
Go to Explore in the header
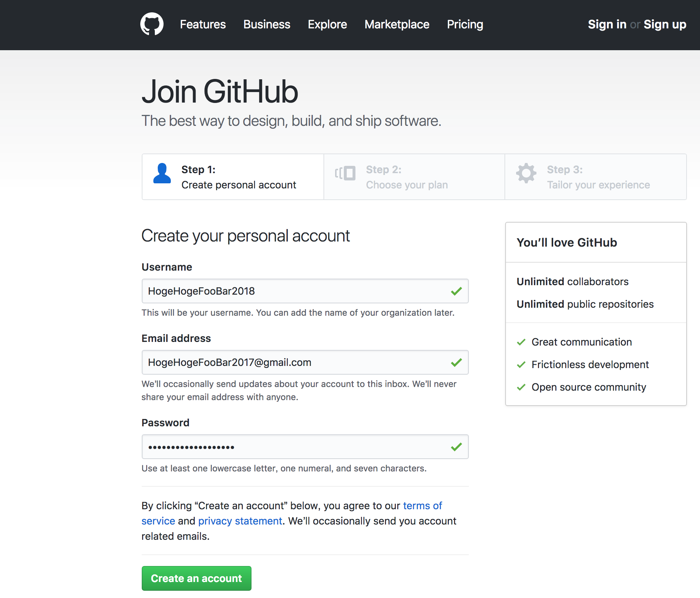pos(327,24)
